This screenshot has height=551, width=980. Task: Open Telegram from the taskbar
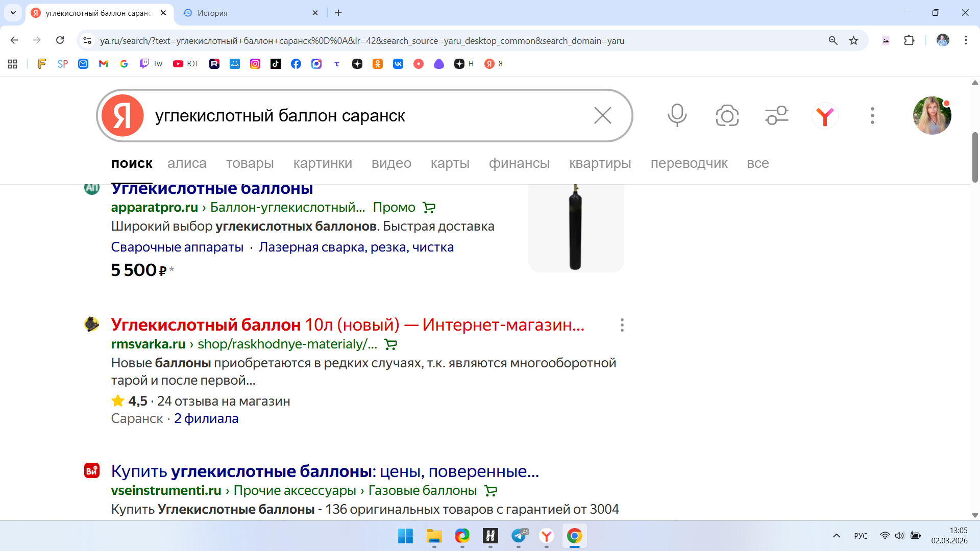coord(519,536)
